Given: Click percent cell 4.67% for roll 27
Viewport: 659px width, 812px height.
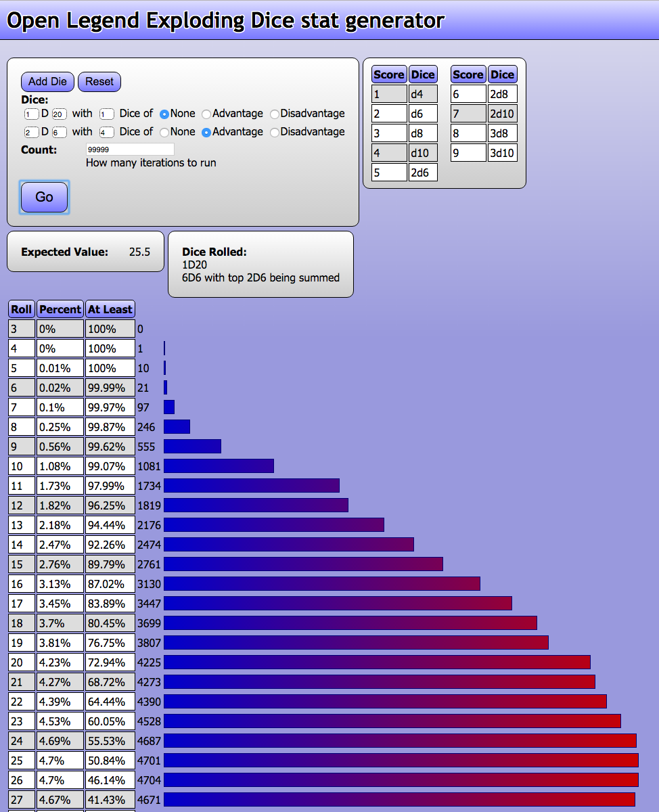Looking at the screenshot, I should (x=60, y=800).
